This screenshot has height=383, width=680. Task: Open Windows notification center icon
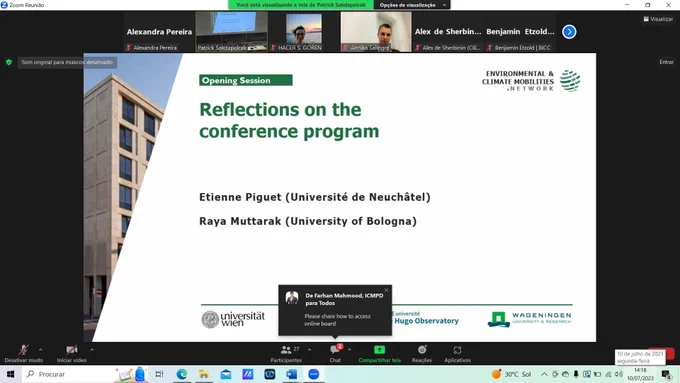click(667, 374)
